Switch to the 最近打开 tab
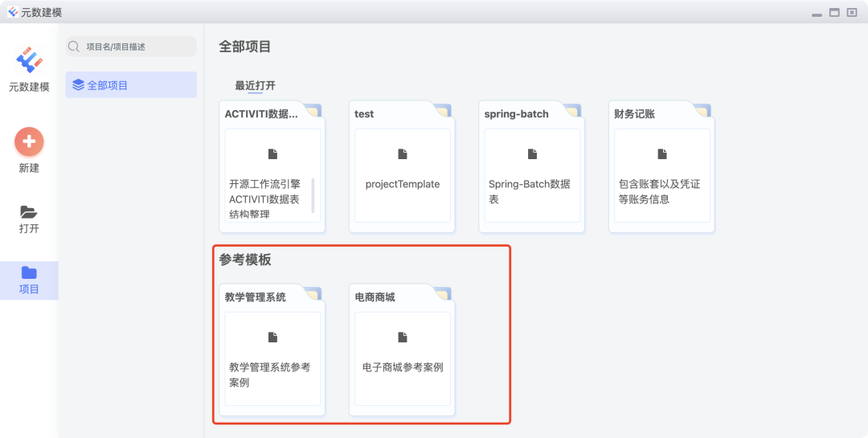 pos(256,86)
